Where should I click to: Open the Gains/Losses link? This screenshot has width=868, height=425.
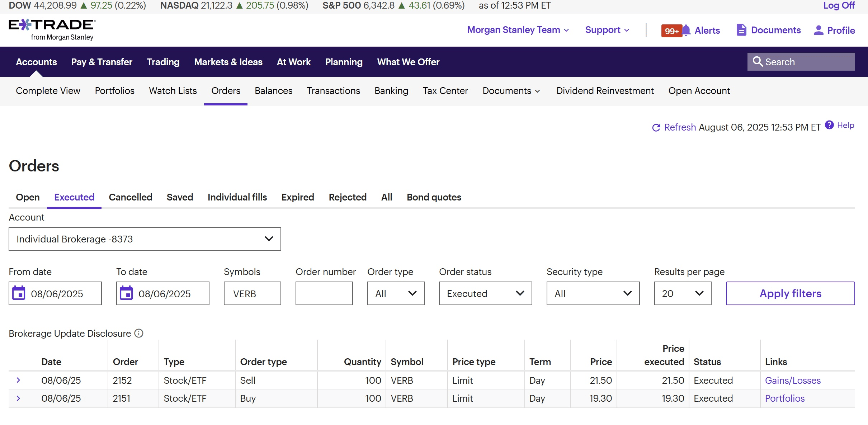[x=793, y=380]
